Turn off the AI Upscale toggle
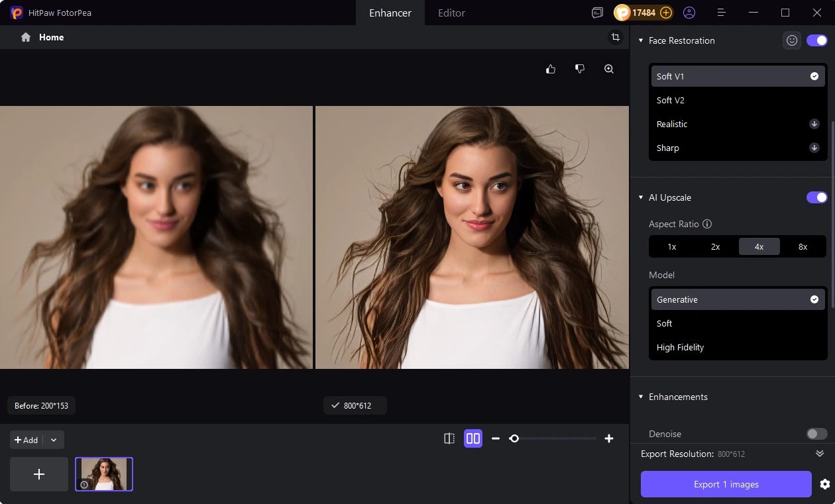 (x=817, y=197)
